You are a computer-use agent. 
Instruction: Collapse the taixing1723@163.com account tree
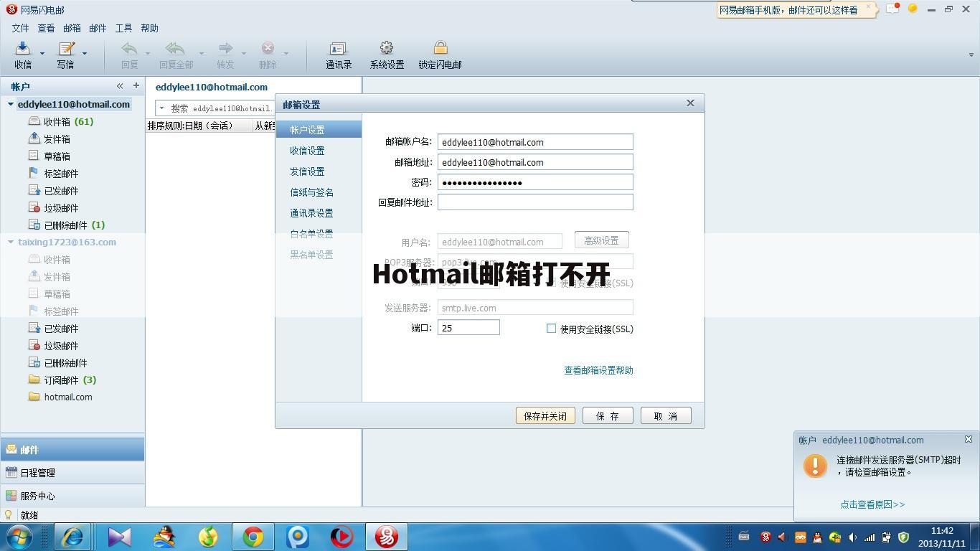pos(11,242)
